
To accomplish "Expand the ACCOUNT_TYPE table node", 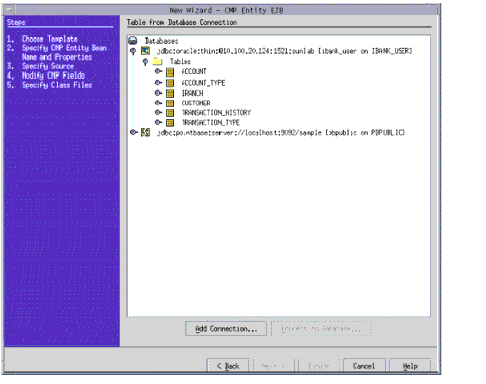I will (158, 82).
